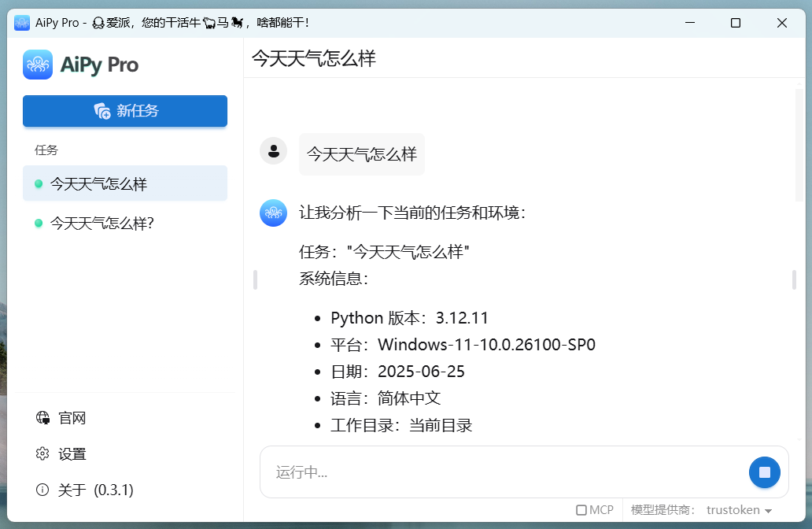Image resolution: width=812 pixels, height=529 pixels.
Task: Enable the MCP checkbox
Action: coord(581,510)
